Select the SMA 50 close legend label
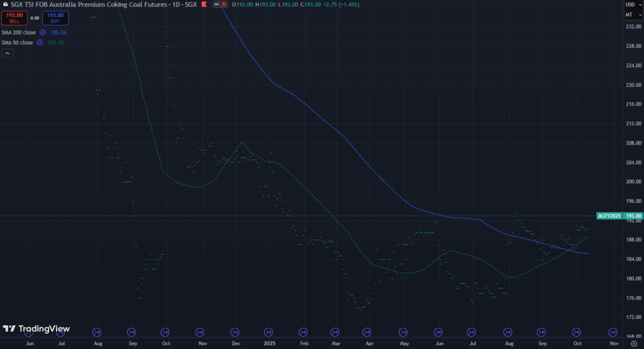The image size is (644, 349). coord(17,42)
